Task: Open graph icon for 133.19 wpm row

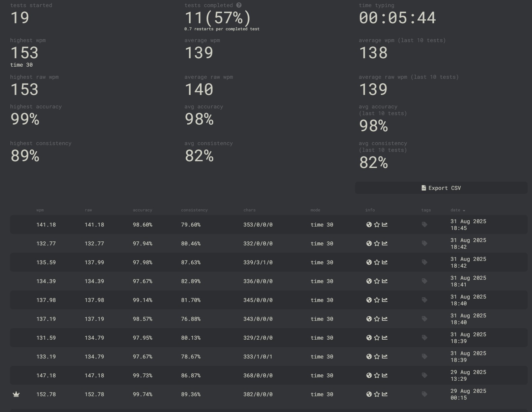Action: (385, 356)
